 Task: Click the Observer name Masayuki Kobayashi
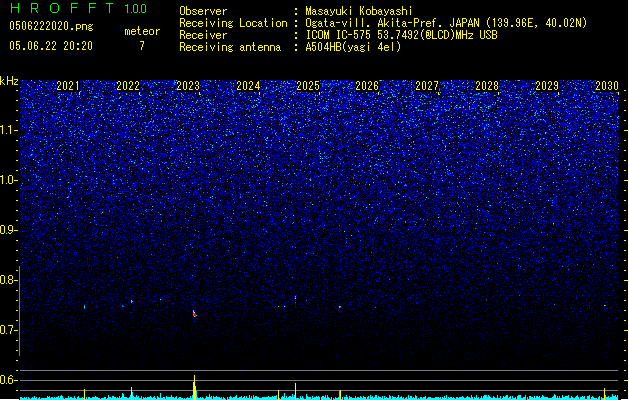tap(359, 11)
